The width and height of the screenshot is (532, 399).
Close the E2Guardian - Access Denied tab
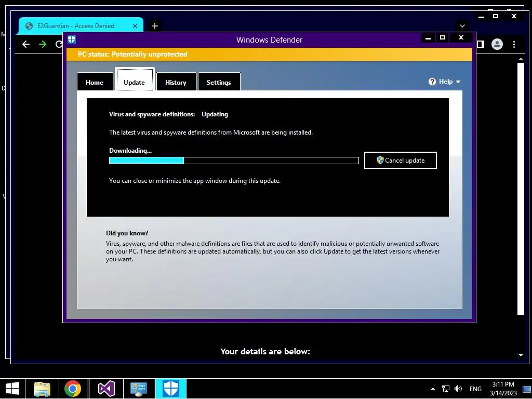135,26
